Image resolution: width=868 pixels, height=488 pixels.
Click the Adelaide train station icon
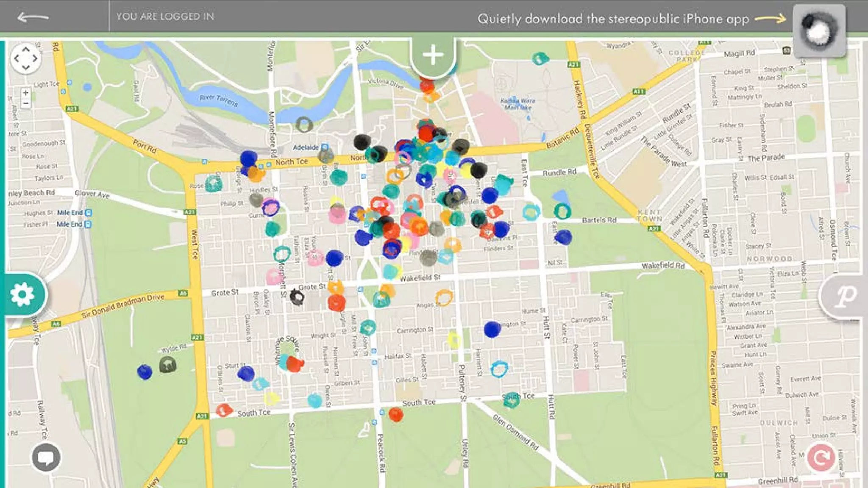[325, 147]
